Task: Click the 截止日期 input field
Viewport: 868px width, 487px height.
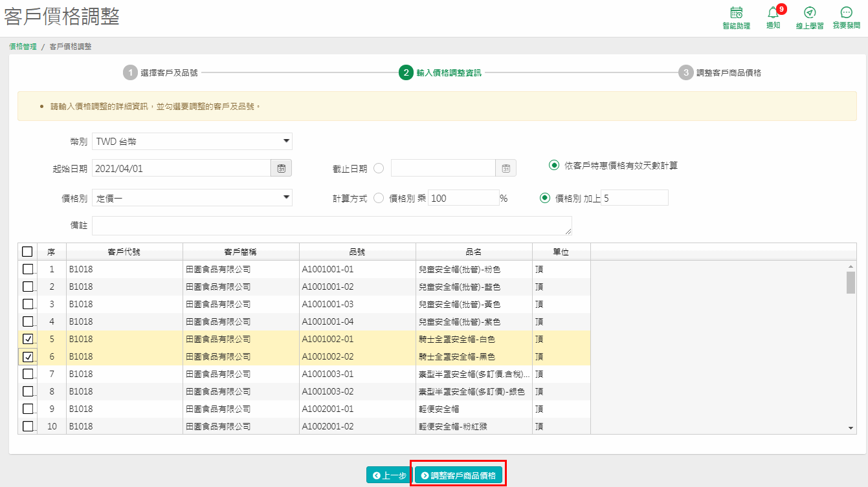Action: [x=443, y=168]
